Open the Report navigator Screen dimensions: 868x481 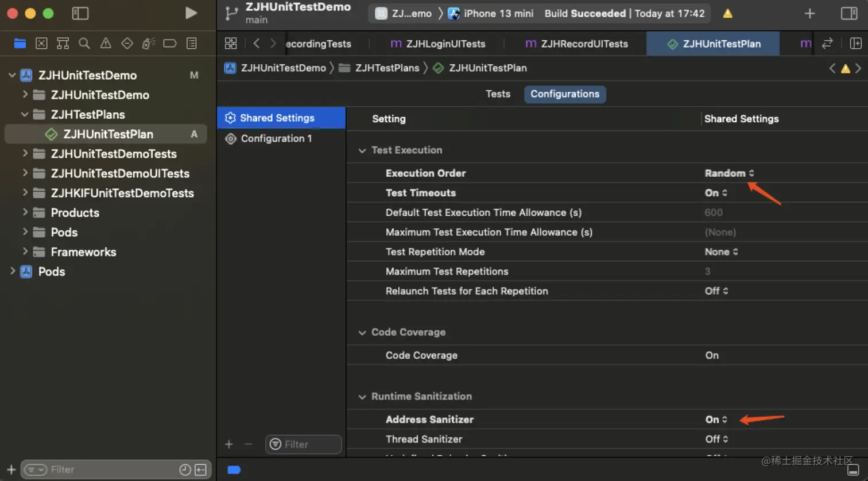(x=192, y=43)
